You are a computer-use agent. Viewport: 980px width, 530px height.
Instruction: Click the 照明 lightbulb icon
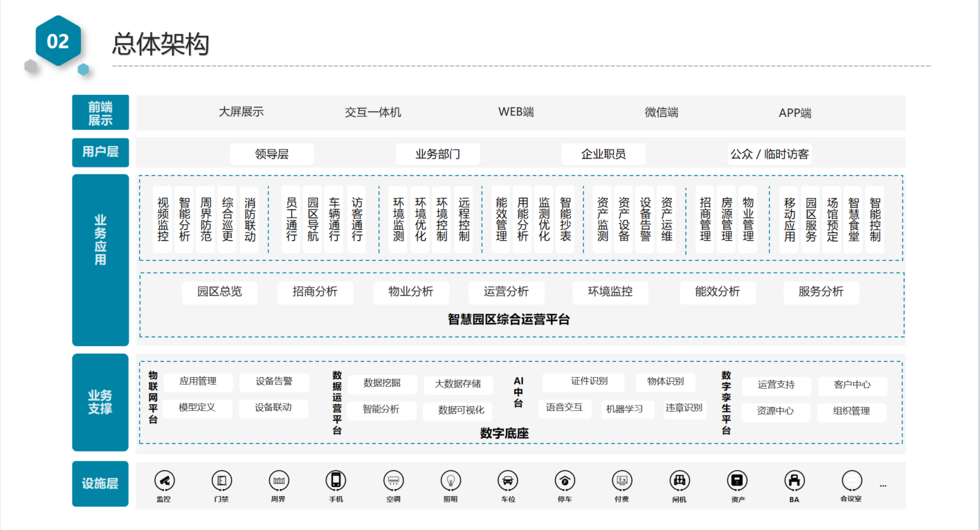(451, 480)
